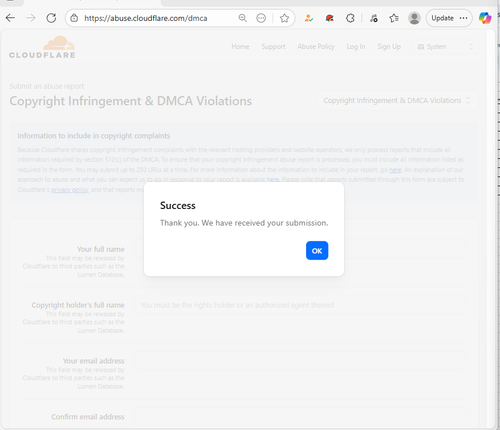This screenshot has height=430, width=500.
Task: Click the Update button
Action: pyautogui.click(x=442, y=18)
